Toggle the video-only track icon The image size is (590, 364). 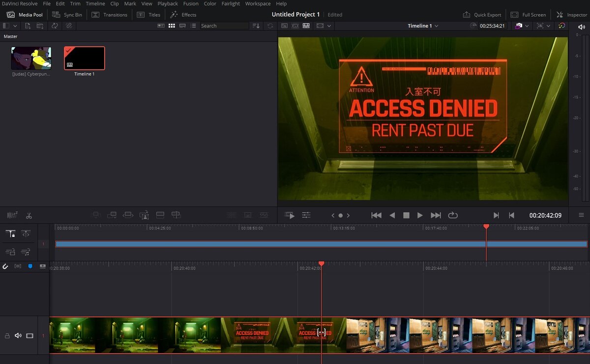pos(10,252)
